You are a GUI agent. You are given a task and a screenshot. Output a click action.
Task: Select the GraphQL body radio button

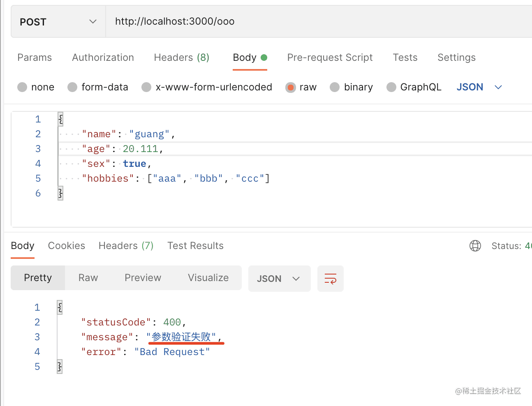pyautogui.click(x=391, y=87)
